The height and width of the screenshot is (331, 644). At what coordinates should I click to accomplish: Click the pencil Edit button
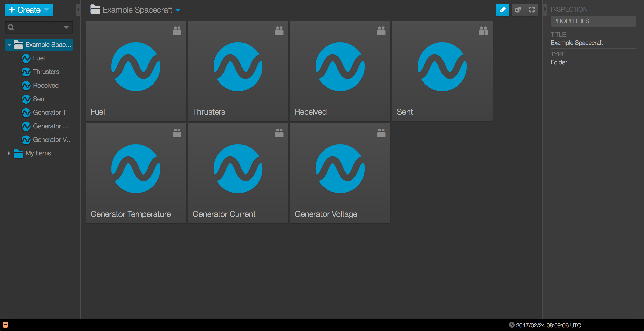pos(502,10)
